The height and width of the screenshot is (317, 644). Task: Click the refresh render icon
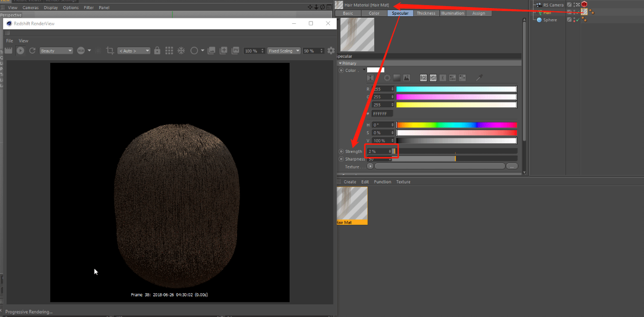[32, 51]
